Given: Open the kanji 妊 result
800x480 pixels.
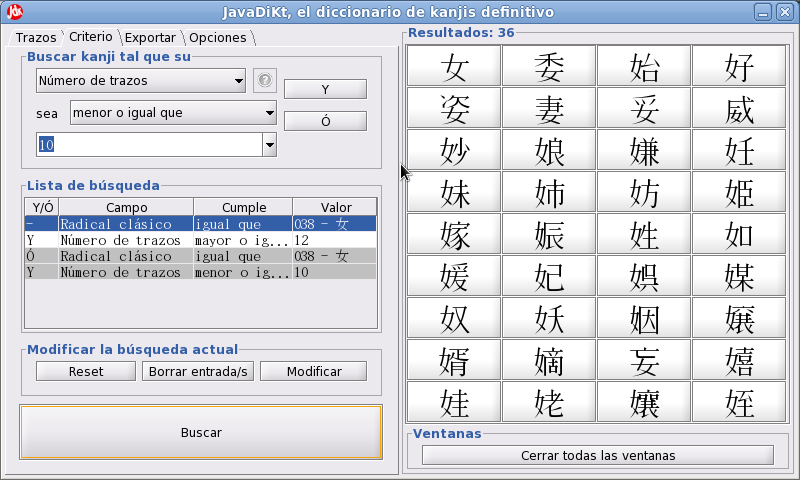Looking at the screenshot, I should [x=739, y=150].
